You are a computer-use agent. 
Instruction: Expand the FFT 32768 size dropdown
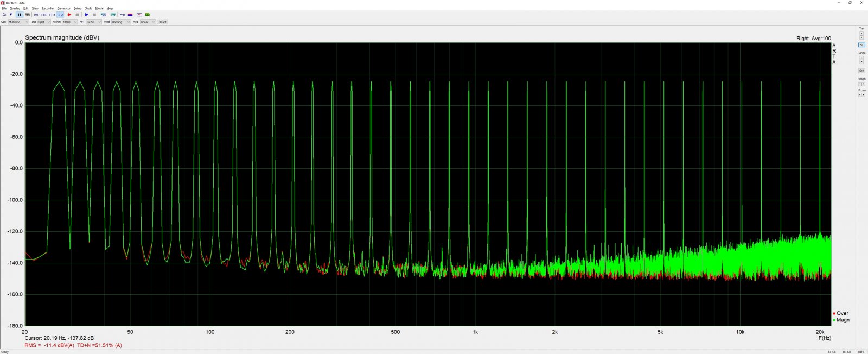[x=93, y=22]
